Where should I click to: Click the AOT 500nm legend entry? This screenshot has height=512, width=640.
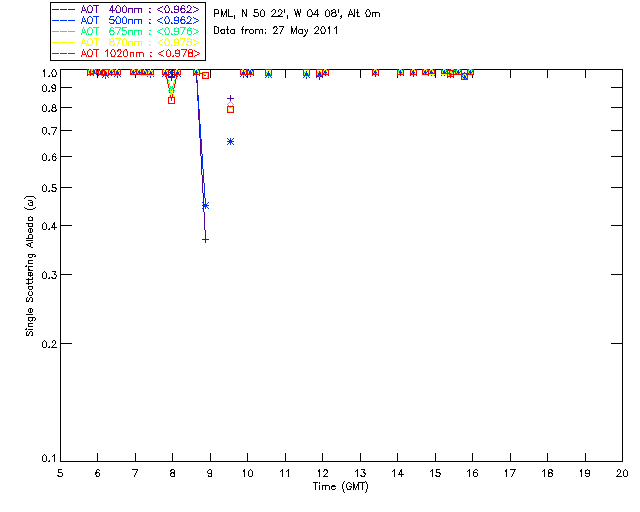127,20
